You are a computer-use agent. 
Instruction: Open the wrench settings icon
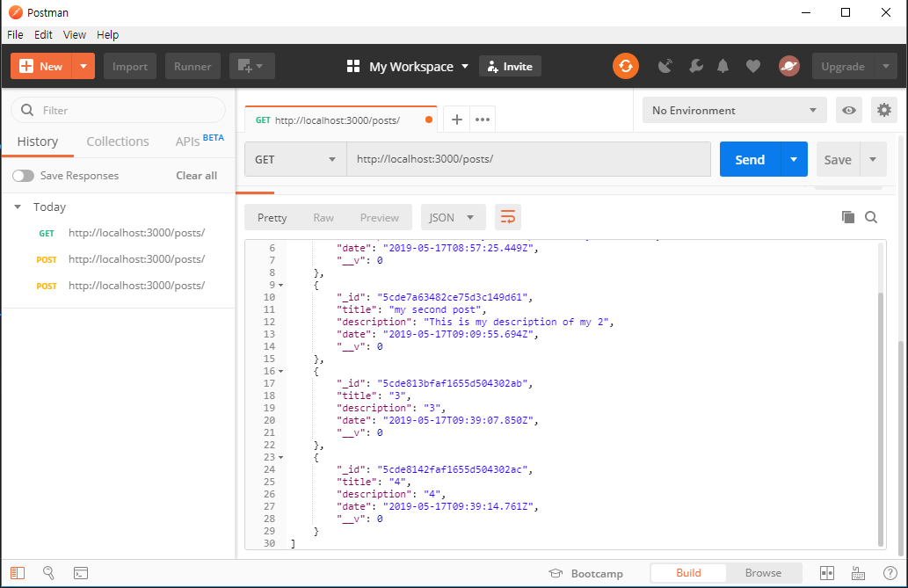click(695, 67)
